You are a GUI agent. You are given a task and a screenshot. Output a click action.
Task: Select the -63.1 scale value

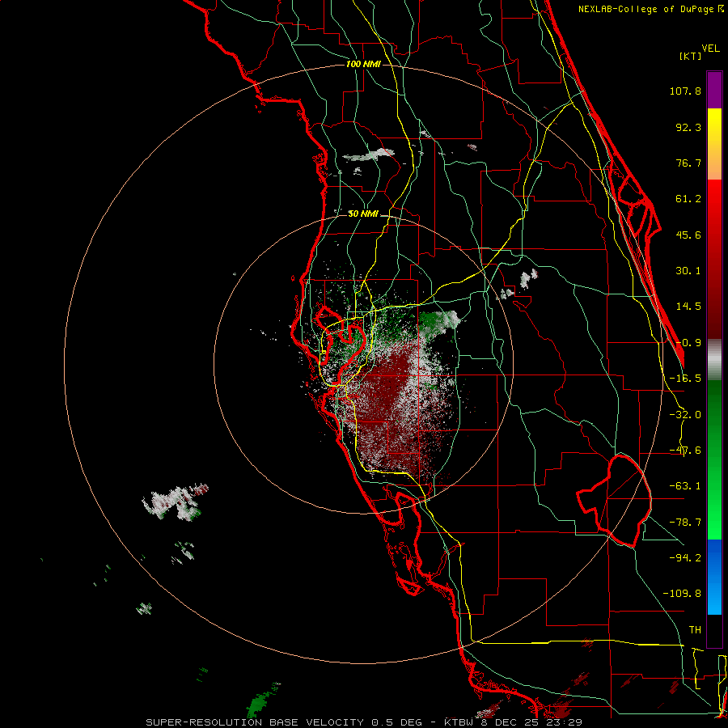[x=685, y=486]
